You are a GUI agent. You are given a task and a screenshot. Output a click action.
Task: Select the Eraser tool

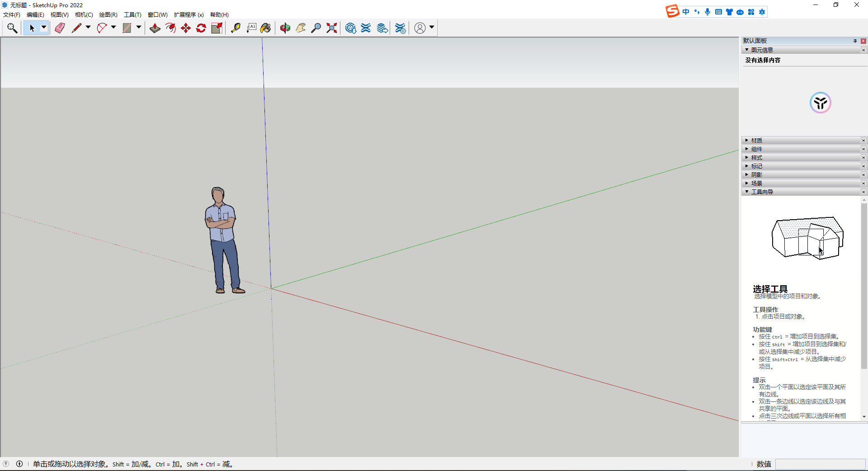coord(60,28)
